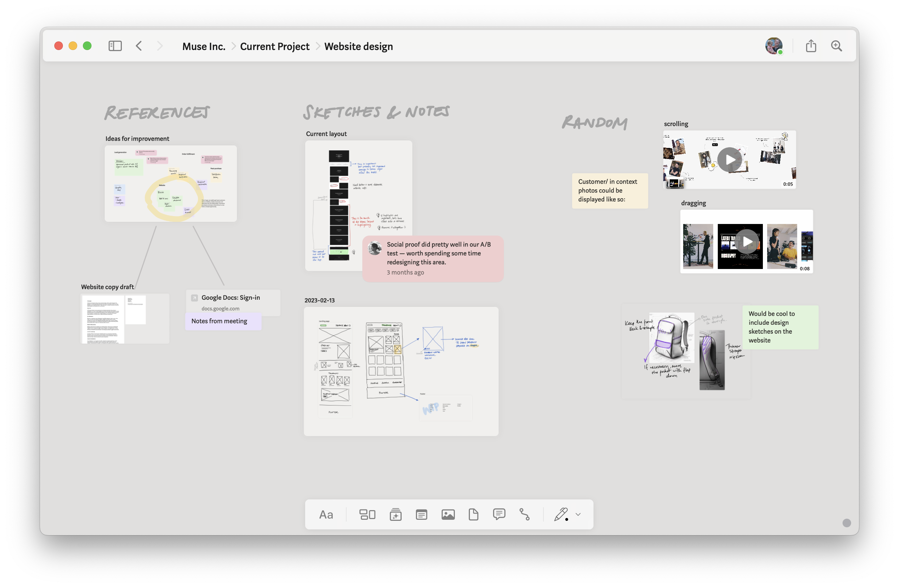Click the add file icon
899x588 pixels.
click(473, 514)
